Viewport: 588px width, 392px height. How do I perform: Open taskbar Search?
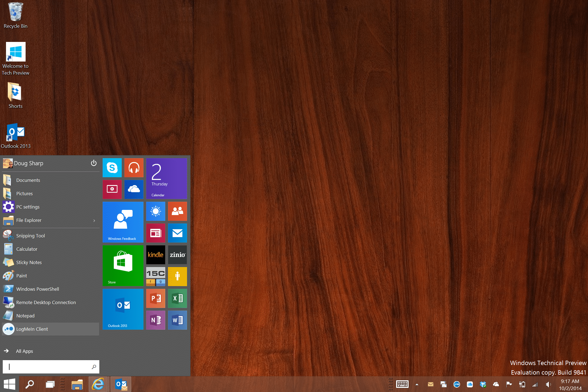coord(30,384)
